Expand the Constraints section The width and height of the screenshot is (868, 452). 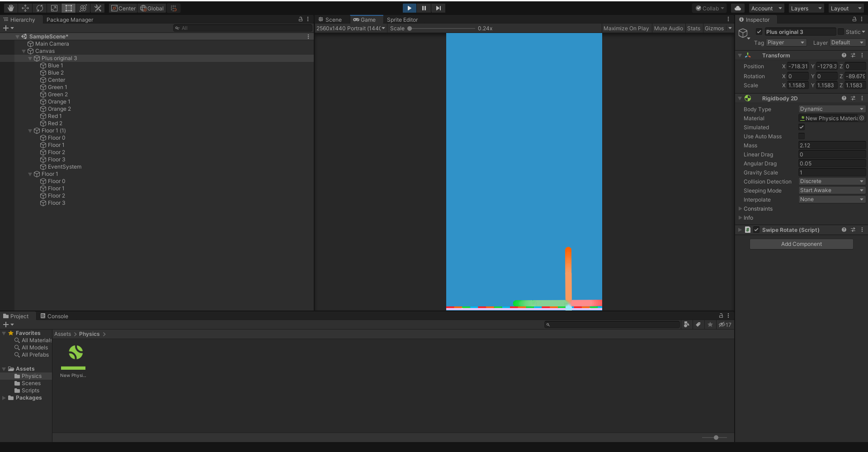pyautogui.click(x=741, y=208)
